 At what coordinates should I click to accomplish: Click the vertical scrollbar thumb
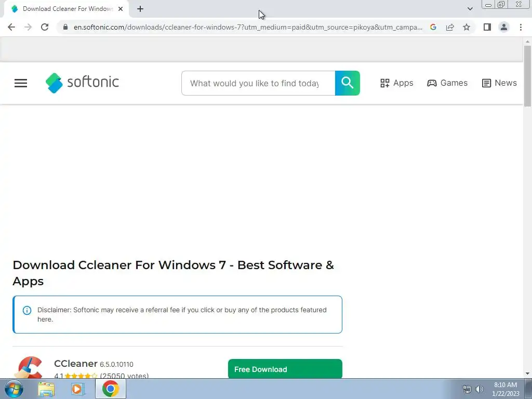527,76
